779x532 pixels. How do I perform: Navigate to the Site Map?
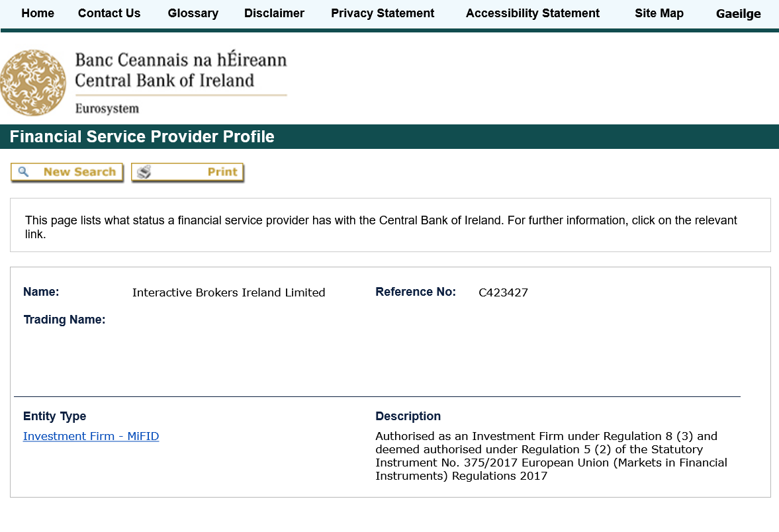[659, 13]
